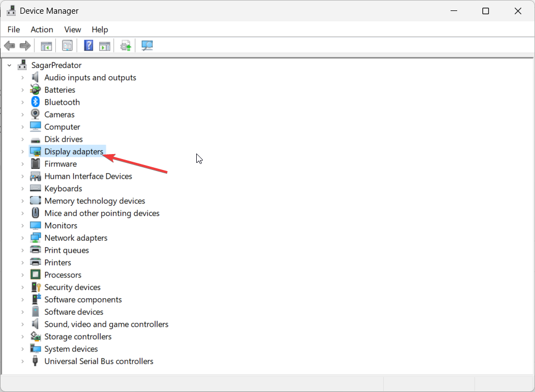Select the Cameras label

pyautogui.click(x=59, y=115)
